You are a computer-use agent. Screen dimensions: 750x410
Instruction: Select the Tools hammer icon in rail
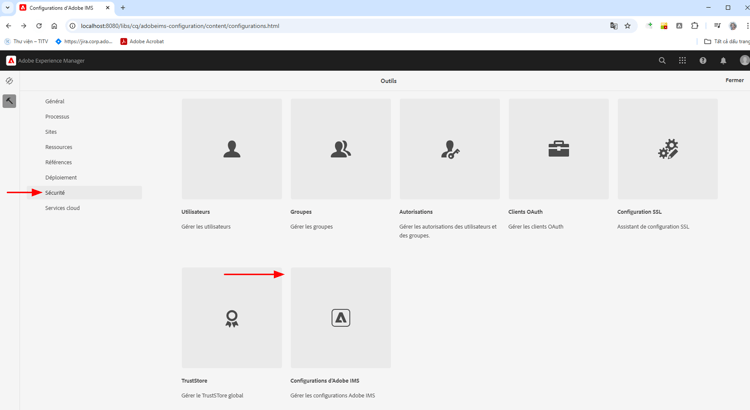tap(9, 101)
